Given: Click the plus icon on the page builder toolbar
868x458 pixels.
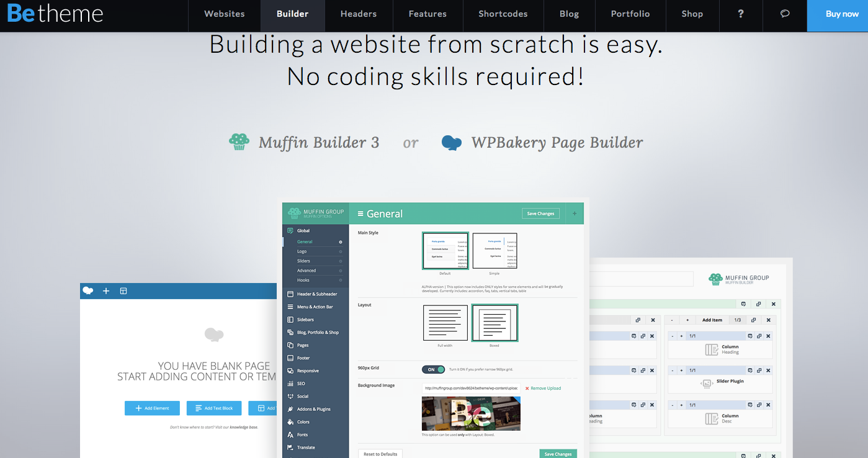Looking at the screenshot, I should (x=105, y=290).
